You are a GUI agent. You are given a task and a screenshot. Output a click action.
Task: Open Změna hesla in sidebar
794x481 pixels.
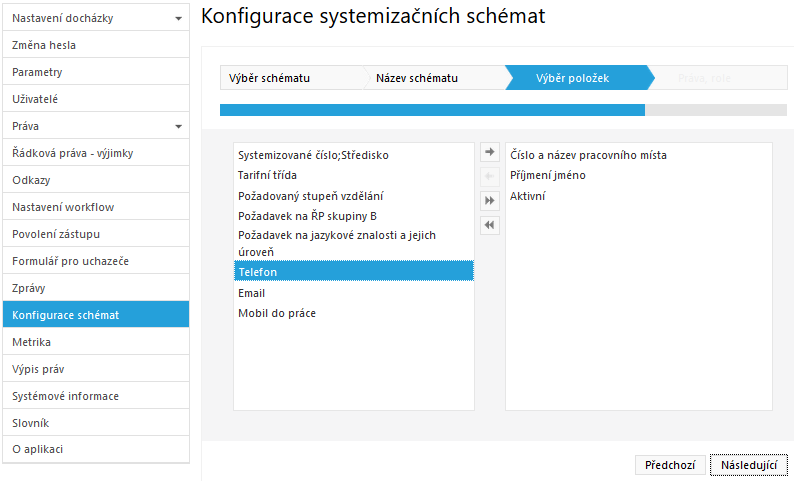tap(96, 45)
